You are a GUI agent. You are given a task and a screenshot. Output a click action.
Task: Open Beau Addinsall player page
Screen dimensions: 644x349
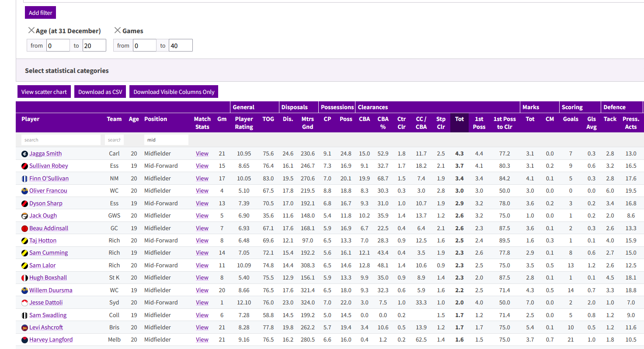[x=49, y=228]
